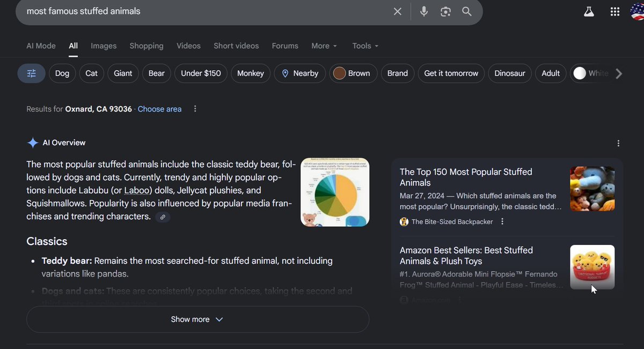Expand the overview with Show more
The image size is (644, 349).
pos(197,320)
